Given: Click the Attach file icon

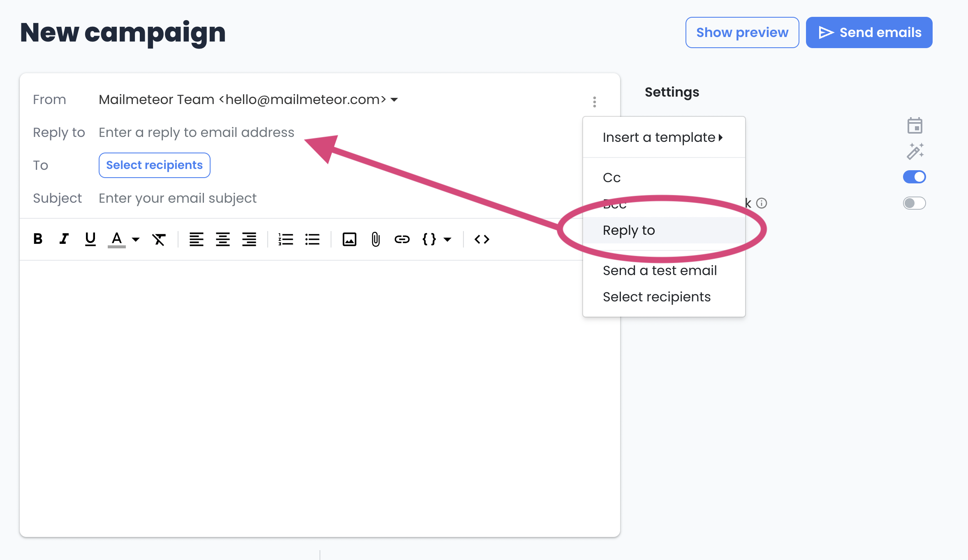Looking at the screenshot, I should (375, 238).
